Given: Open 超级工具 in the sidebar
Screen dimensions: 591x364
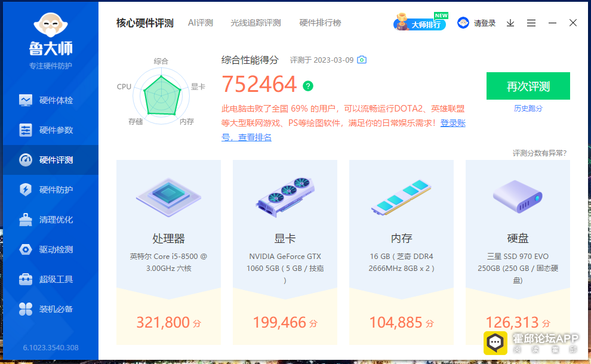Looking at the screenshot, I should pyautogui.click(x=51, y=279).
